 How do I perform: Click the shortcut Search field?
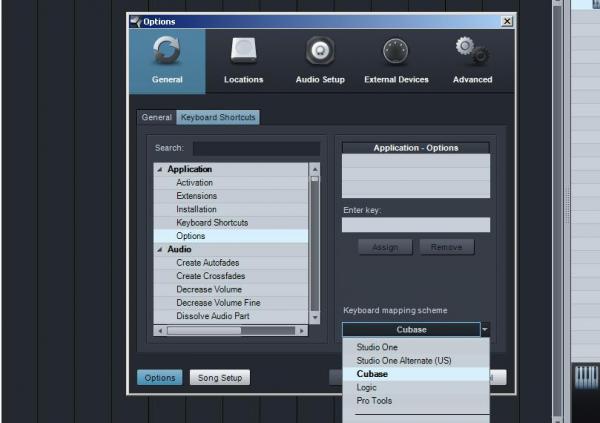tap(256, 148)
